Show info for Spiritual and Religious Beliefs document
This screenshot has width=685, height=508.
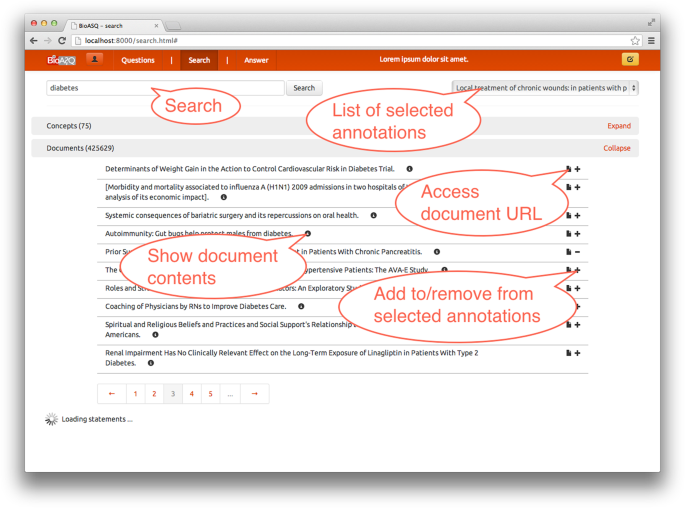click(155, 335)
